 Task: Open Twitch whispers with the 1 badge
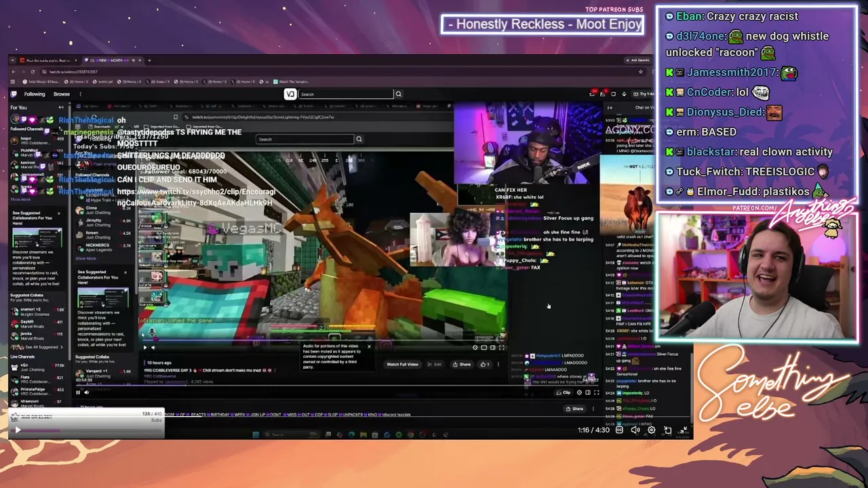click(604, 94)
